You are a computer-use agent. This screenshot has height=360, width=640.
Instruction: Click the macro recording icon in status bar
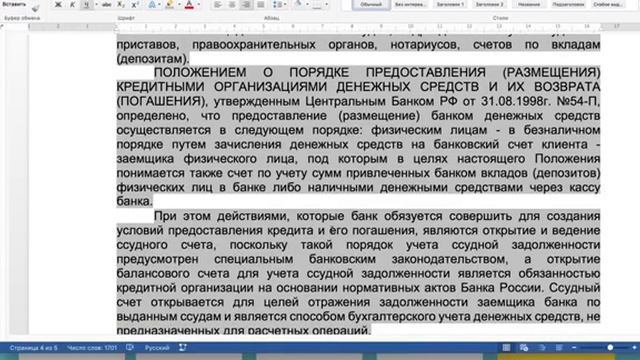183,347
